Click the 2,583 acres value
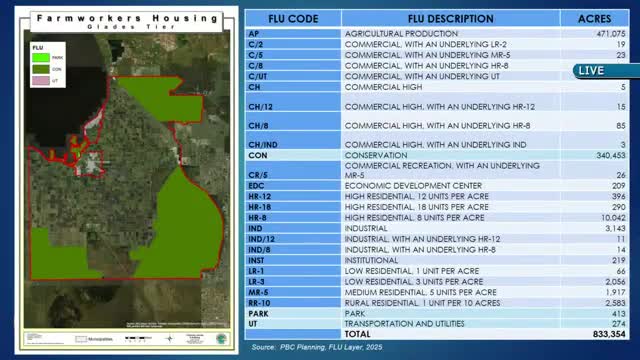640x360 pixels. [x=616, y=303]
